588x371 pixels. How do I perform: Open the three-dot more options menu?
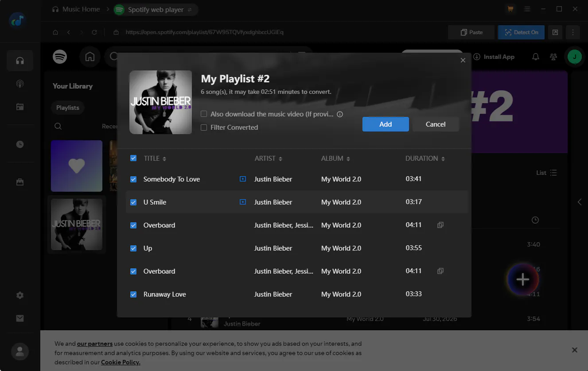pos(573,32)
